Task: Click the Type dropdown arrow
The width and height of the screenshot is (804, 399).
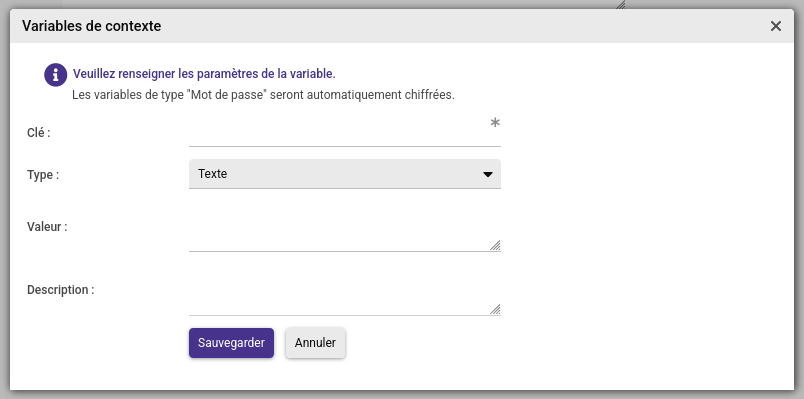Action: 488,174
